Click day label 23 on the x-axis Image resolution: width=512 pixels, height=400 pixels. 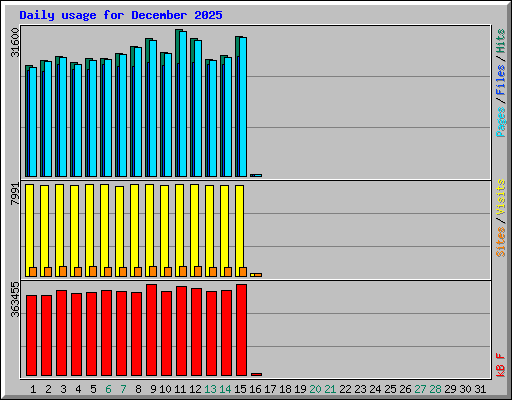tap(360, 389)
